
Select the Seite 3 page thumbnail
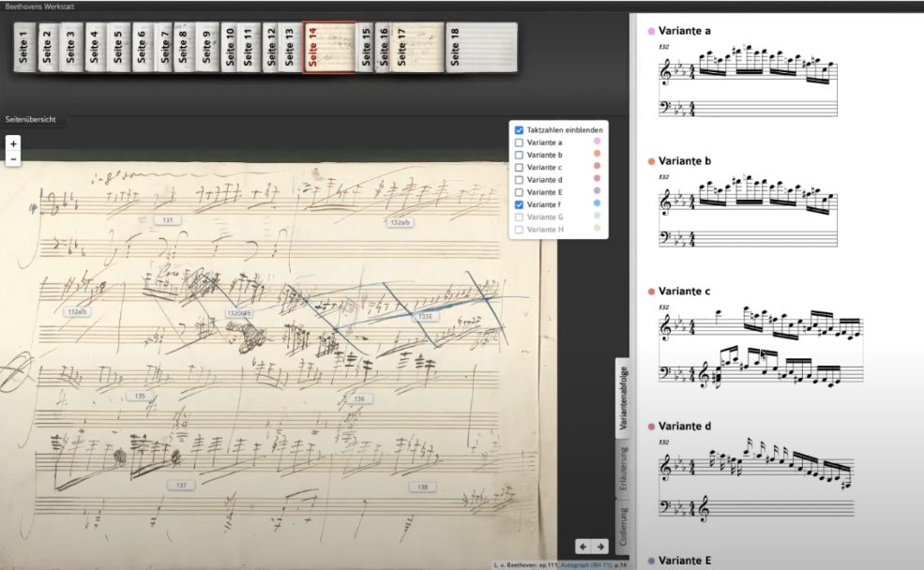pyautogui.click(x=71, y=48)
